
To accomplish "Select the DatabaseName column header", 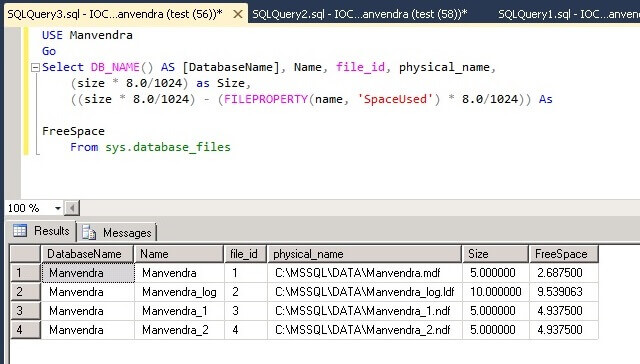I will pos(87,254).
